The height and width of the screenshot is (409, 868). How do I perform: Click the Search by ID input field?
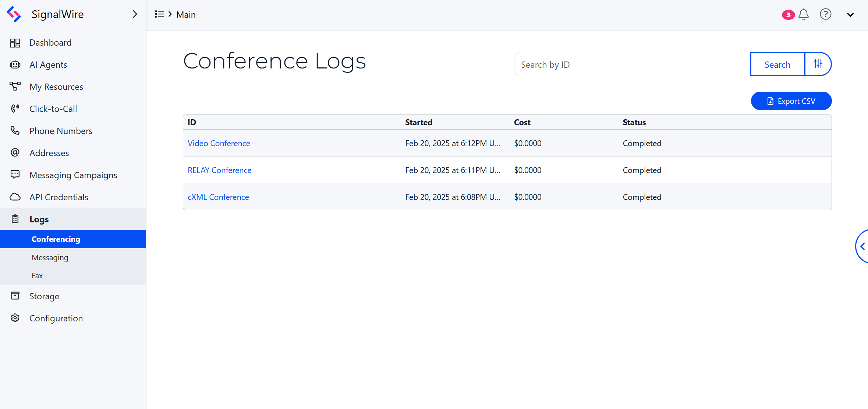626,64
